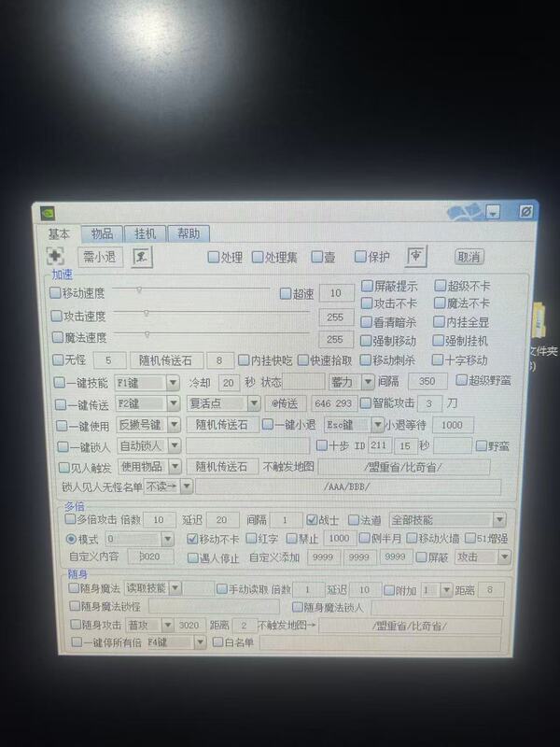Enable the 攻击速度 checkbox
Image resolution: width=560 pixels, height=747 pixels.
pyautogui.click(x=57, y=316)
